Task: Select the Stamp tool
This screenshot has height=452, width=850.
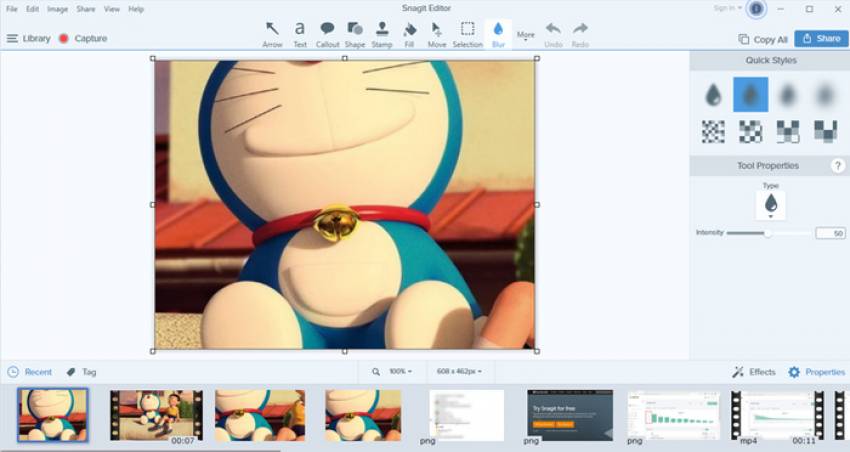Action: pos(382,33)
